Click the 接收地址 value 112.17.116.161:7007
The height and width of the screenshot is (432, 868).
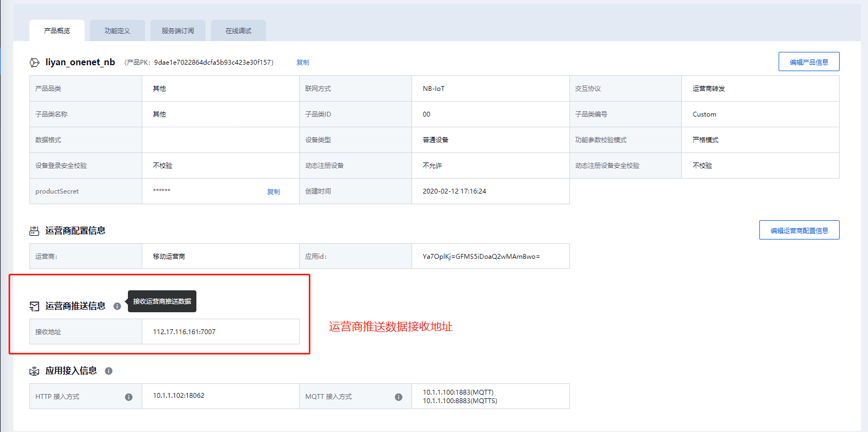click(x=184, y=332)
